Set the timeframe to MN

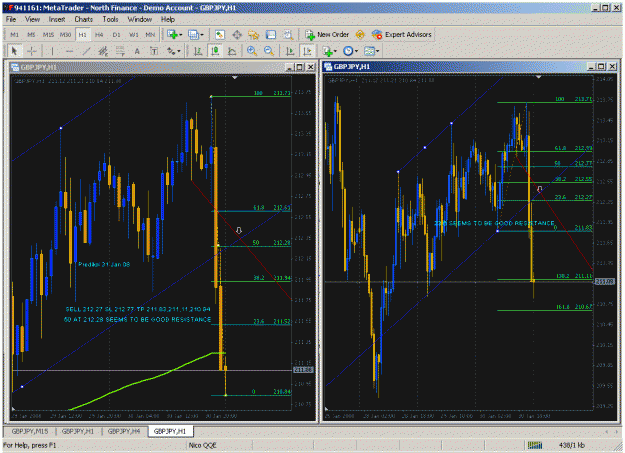[150, 35]
